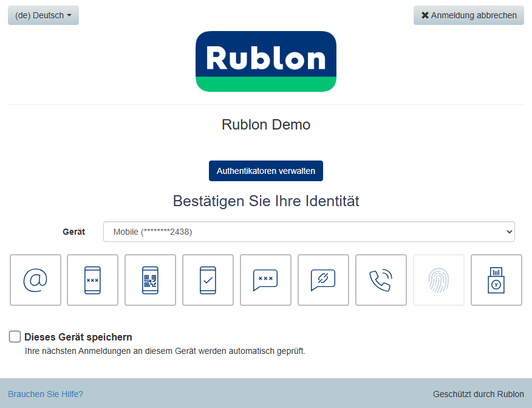Start Phone Call authentication method
Image resolution: width=532 pixels, height=408 pixels.
[381, 280]
